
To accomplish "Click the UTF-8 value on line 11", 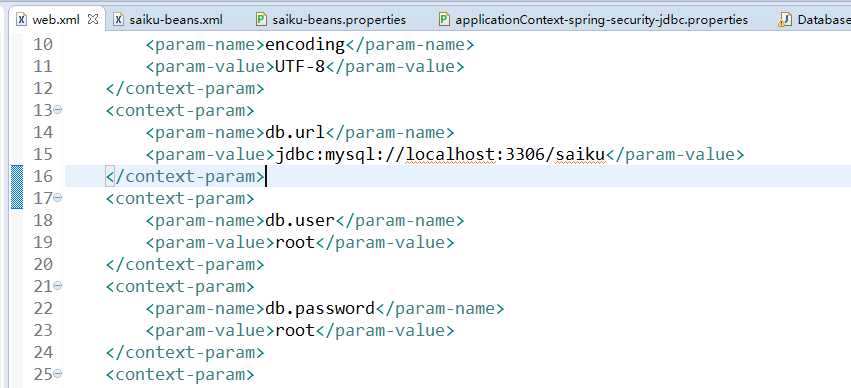I will point(300,66).
